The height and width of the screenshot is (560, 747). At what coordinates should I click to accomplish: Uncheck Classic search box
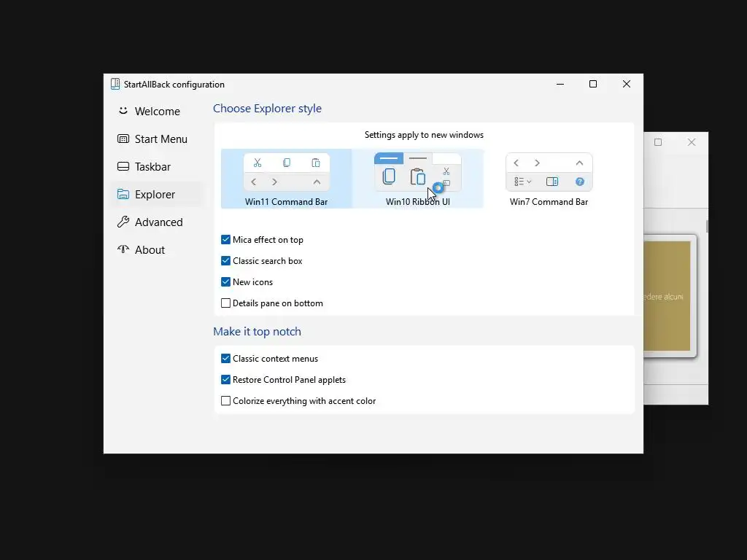(x=226, y=260)
